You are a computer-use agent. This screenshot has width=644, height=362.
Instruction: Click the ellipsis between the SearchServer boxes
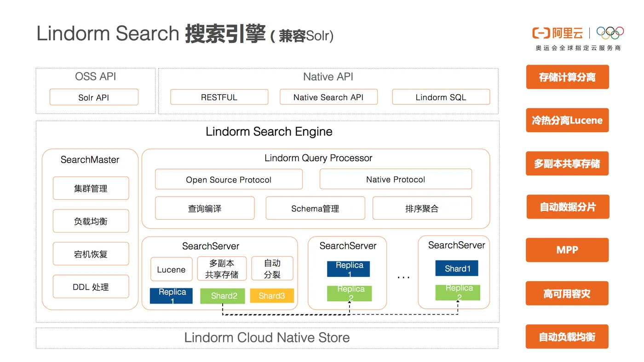click(403, 277)
